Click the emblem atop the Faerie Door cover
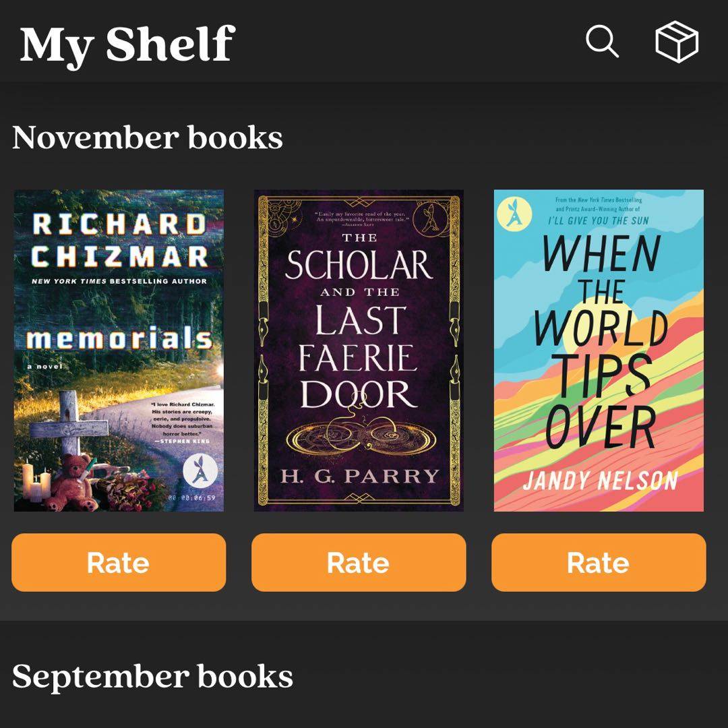The image size is (728, 728). 429,217
